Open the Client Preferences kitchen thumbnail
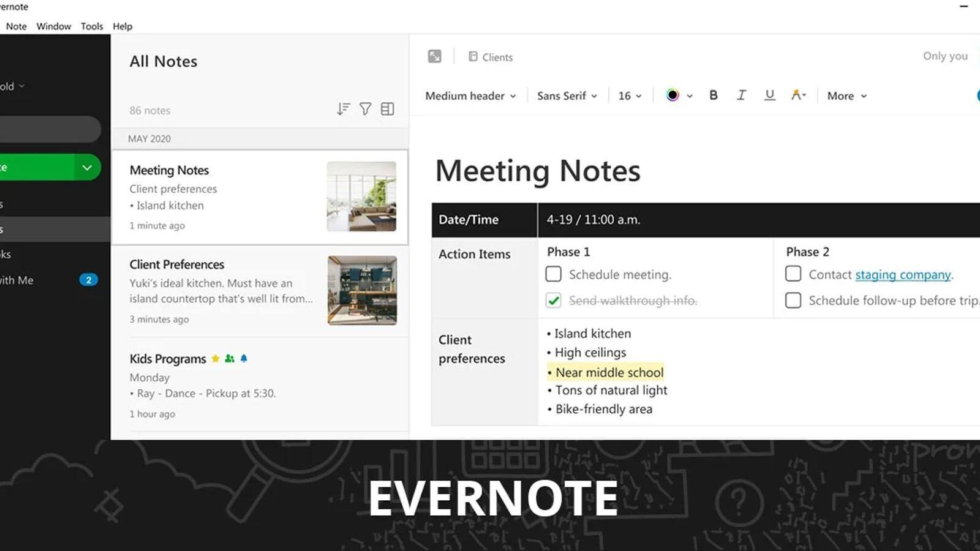 [362, 290]
